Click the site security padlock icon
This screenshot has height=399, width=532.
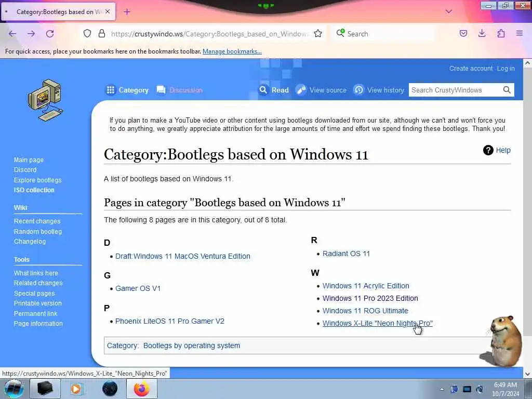pos(101,34)
